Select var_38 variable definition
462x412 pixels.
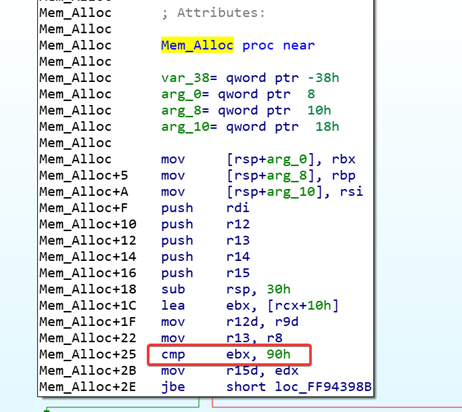click(x=250, y=78)
